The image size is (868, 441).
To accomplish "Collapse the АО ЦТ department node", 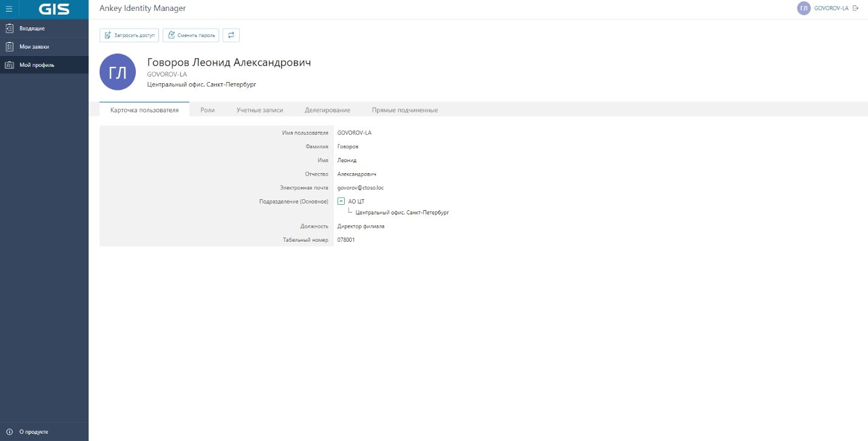I will (x=341, y=201).
